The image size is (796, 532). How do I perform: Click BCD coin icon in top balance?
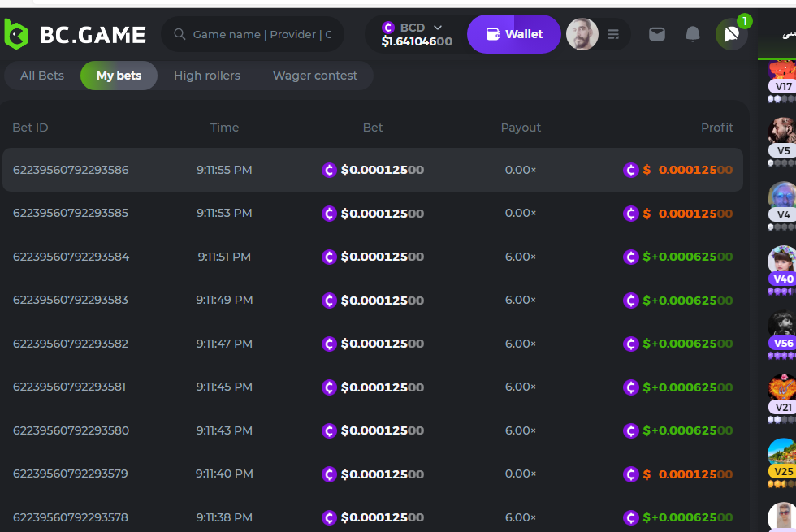coord(388,28)
